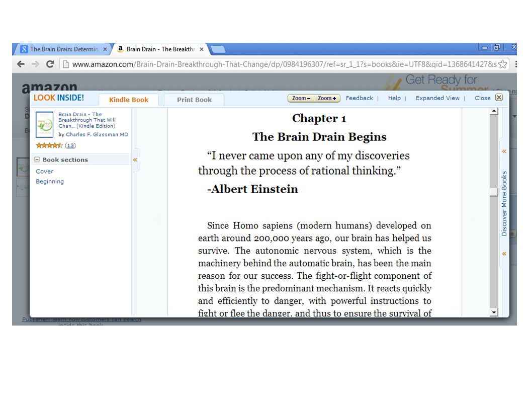Collapse the left book sections panel
This screenshot has width=532, height=399.
[x=135, y=159]
